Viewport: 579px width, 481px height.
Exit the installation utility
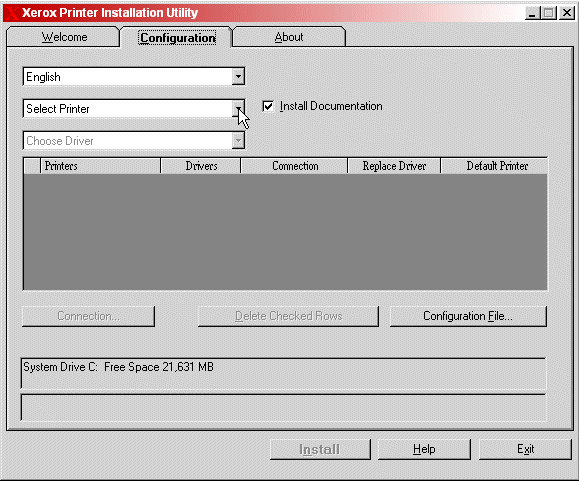[525, 449]
